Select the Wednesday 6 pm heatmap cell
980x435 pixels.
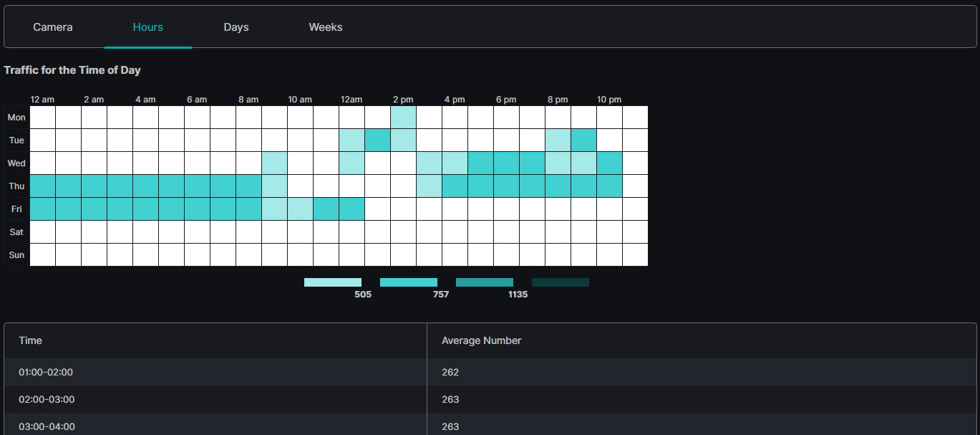pos(507,163)
